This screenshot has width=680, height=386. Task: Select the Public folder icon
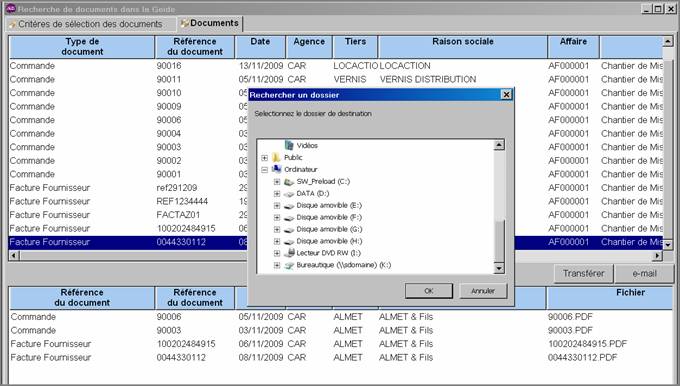(x=277, y=157)
